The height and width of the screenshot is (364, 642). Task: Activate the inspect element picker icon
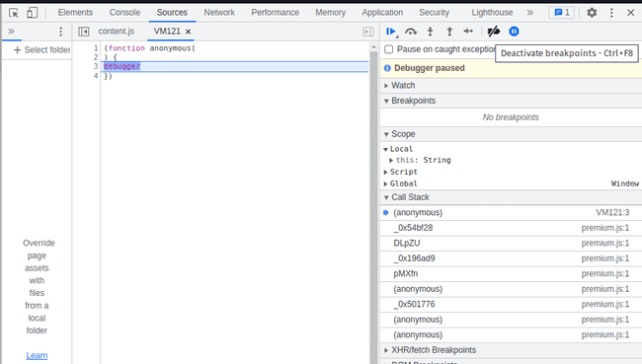click(x=14, y=13)
